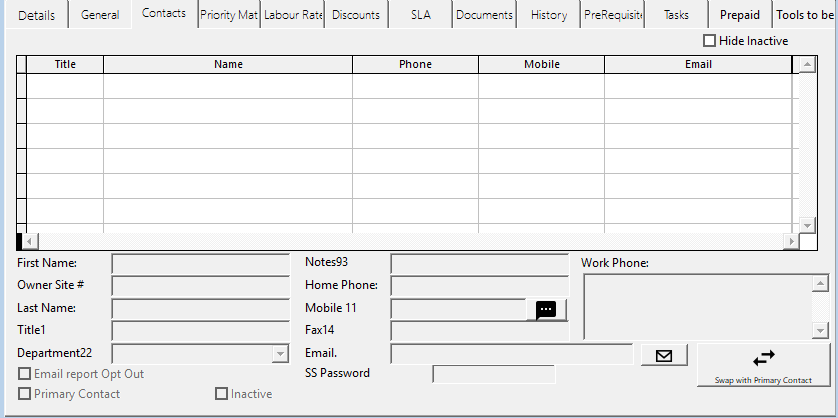Focus the SS Password input field
This screenshot has height=418, width=838.
493,374
